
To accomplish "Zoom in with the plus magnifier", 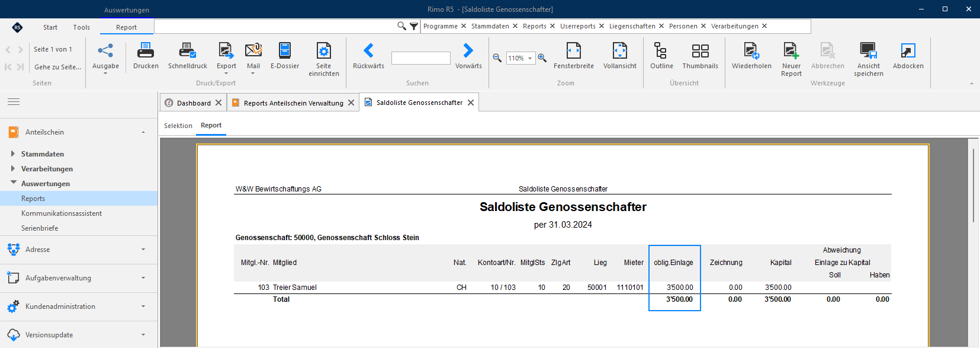I will pos(542,58).
